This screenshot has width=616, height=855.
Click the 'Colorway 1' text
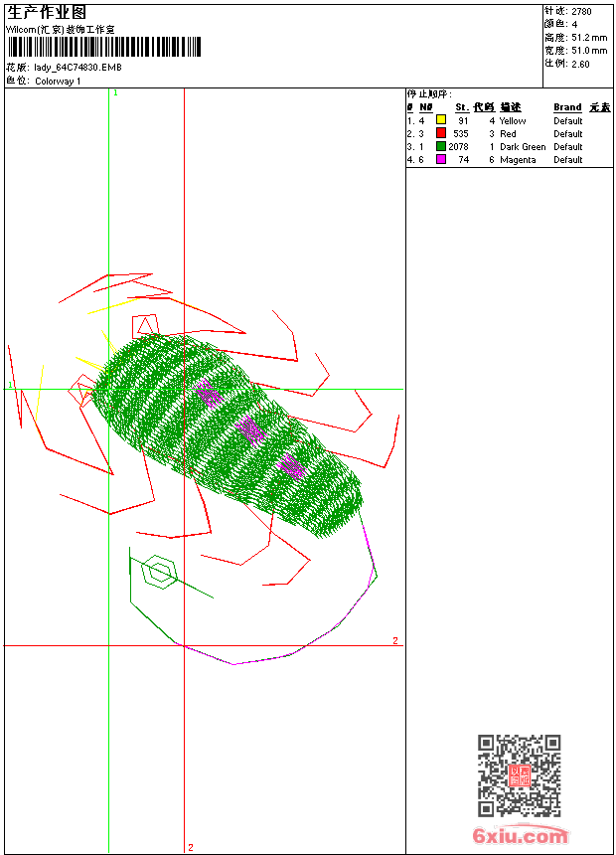[58, 82]
